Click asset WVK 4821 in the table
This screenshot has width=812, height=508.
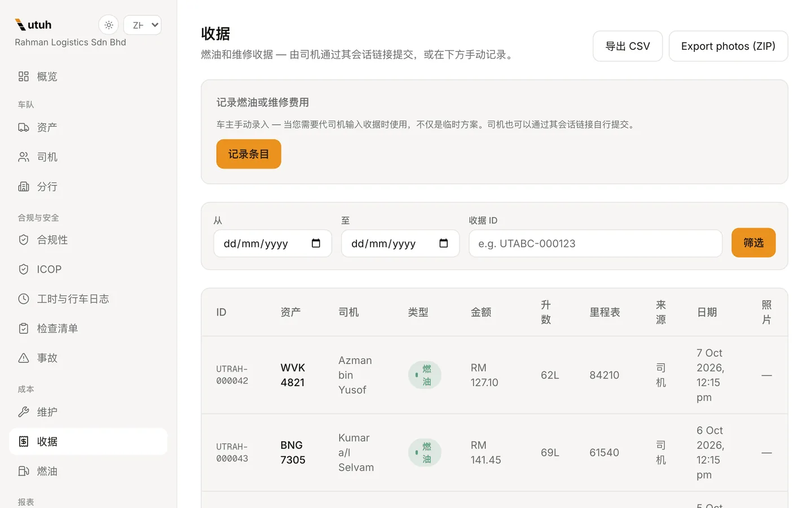click(293, 375)
